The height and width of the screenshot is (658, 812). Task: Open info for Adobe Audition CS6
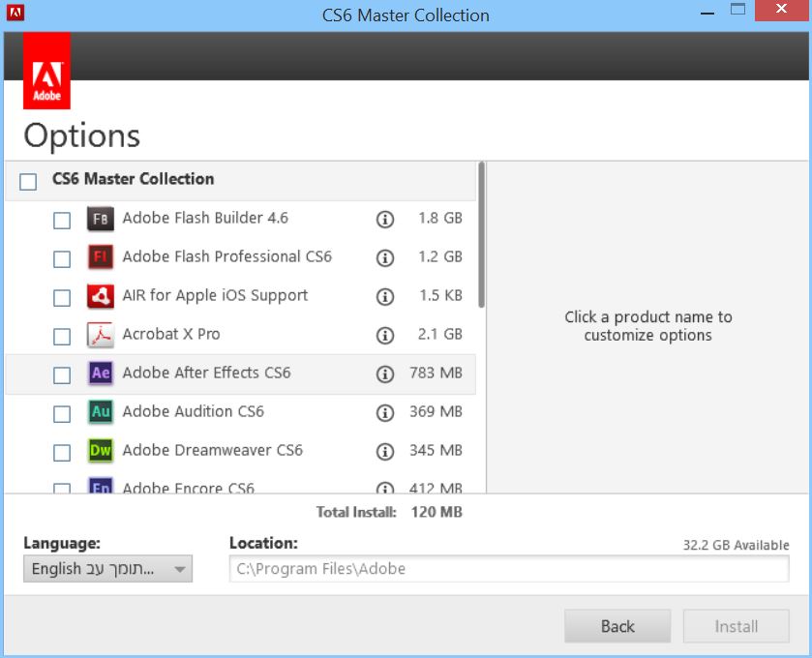[385, 412]
